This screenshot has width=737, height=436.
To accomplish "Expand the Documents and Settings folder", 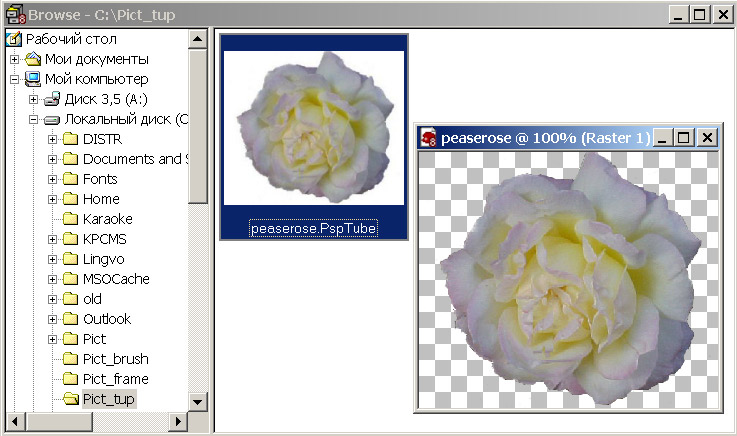I will (x=52, y=159).
